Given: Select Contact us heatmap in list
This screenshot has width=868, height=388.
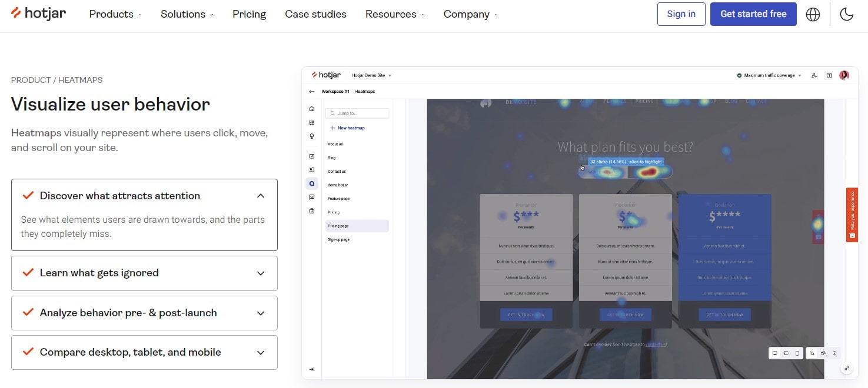Looking at the screenshot, I should point(337,171).
